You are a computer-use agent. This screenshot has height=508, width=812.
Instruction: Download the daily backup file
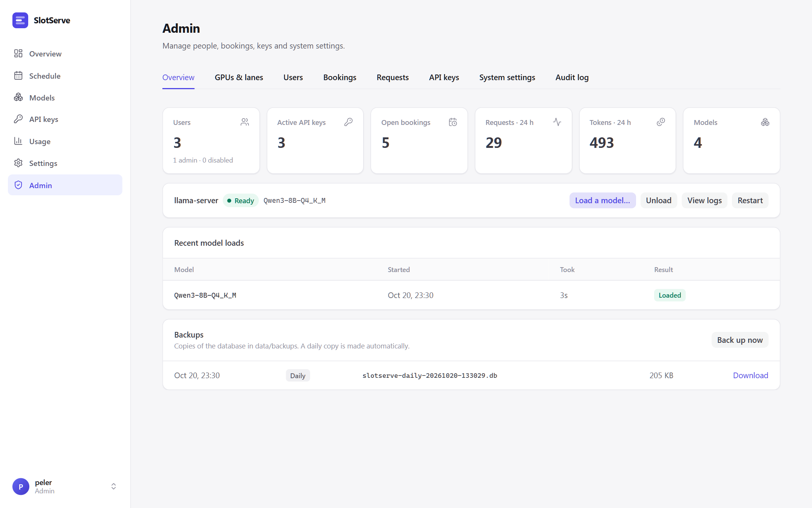(x=750, y=376)
